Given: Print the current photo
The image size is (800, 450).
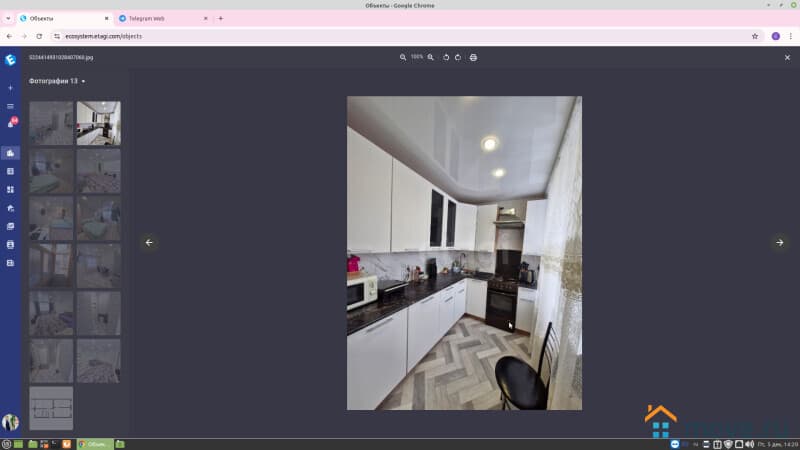Looking at the screenshot, I should (473, 57).
